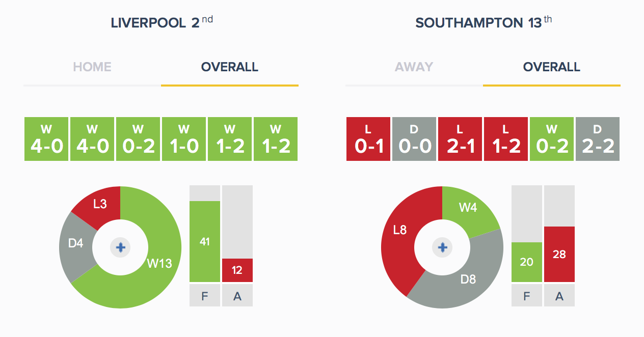Click Southampton's L8 red donut segment
The height and width of the screenshot is (337, 644).
click(x=400, y=230)
